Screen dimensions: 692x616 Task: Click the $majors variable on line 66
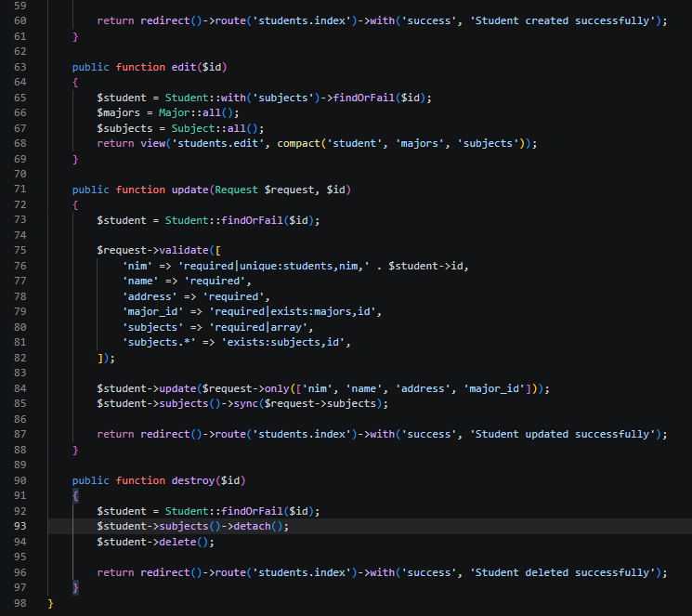[x=118, y=113]
